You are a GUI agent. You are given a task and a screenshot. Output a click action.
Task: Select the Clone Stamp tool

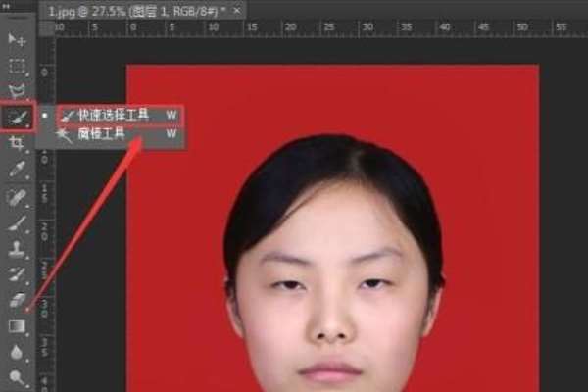tap(17, 249)
